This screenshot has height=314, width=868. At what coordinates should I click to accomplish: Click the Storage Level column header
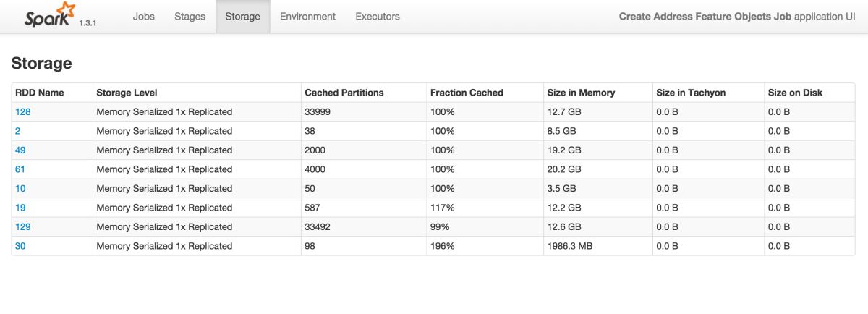pyautogui.click(x=127, y=93)
